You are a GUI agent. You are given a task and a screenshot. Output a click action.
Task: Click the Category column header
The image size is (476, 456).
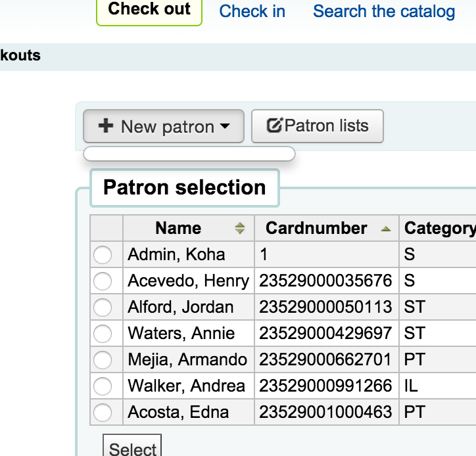tap(439, 228)
